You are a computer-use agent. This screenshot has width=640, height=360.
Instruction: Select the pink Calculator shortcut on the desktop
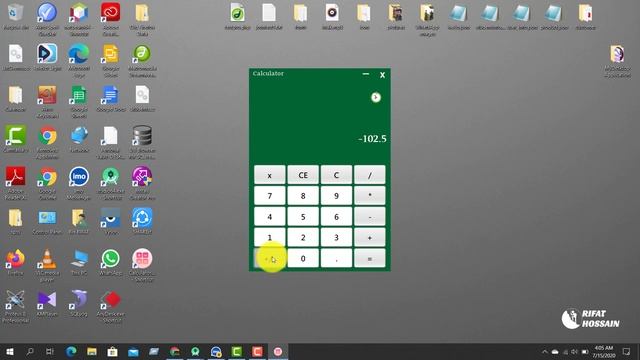point(142,265)
